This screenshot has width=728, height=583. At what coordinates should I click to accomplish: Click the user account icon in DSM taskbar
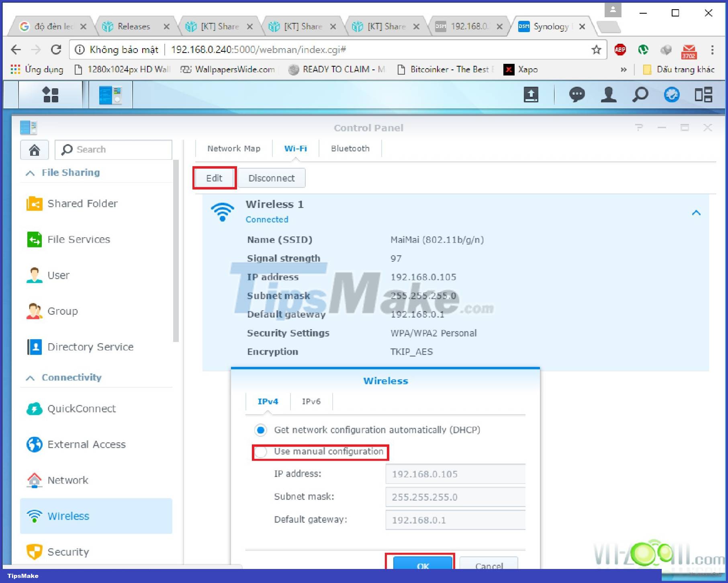609,95
